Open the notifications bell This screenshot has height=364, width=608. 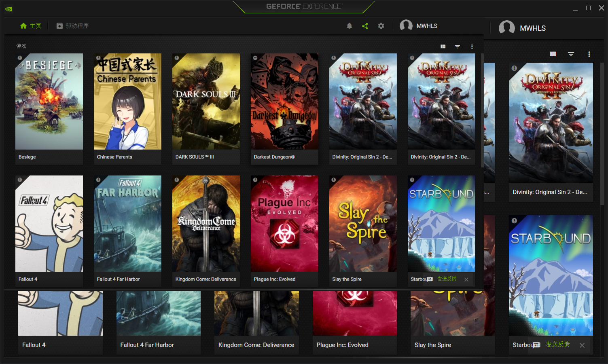[x=350, y=26]
